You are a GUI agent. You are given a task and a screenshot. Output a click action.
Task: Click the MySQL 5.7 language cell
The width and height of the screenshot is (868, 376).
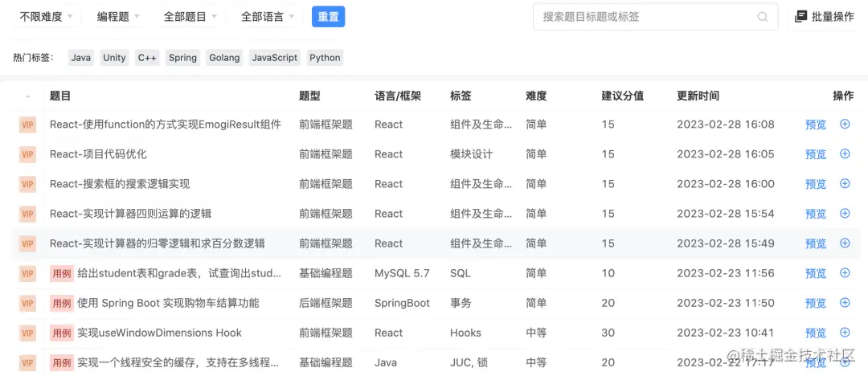pos(402,273)
